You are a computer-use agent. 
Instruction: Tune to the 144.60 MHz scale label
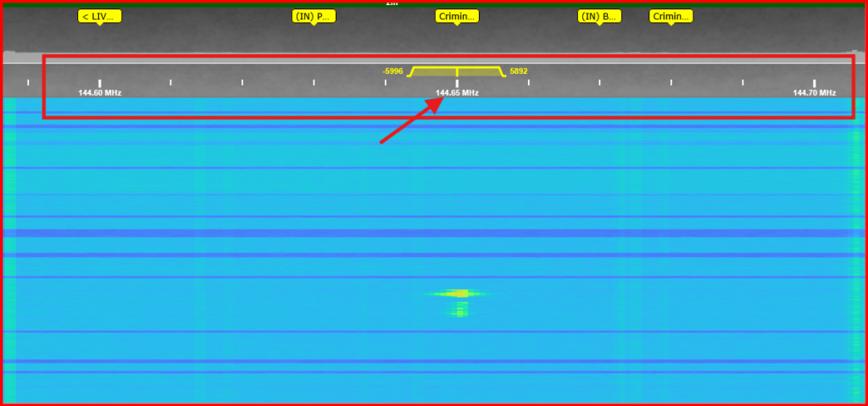coord(99,93)
